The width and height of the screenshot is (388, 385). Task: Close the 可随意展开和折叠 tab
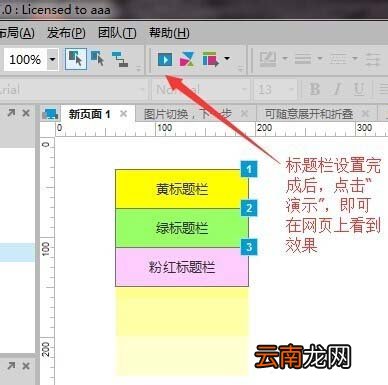(366, 114)
